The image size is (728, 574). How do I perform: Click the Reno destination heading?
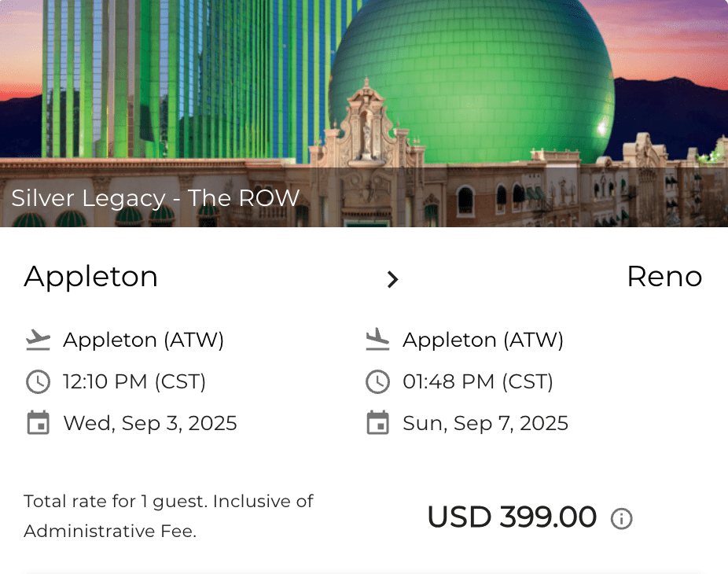click(664, 277)
